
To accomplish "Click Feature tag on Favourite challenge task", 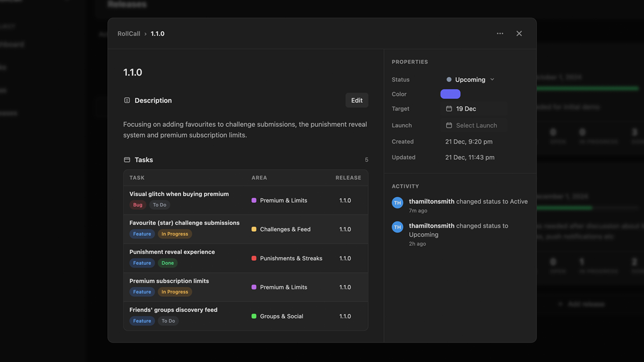I will point(142,234).
